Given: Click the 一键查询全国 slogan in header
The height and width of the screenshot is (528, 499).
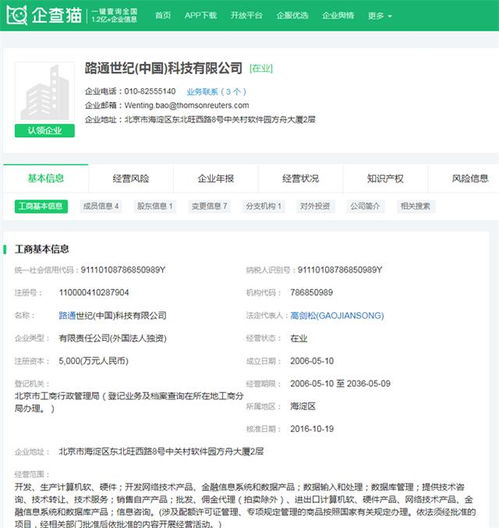Looking at the screenshot, I should point(115,11).
